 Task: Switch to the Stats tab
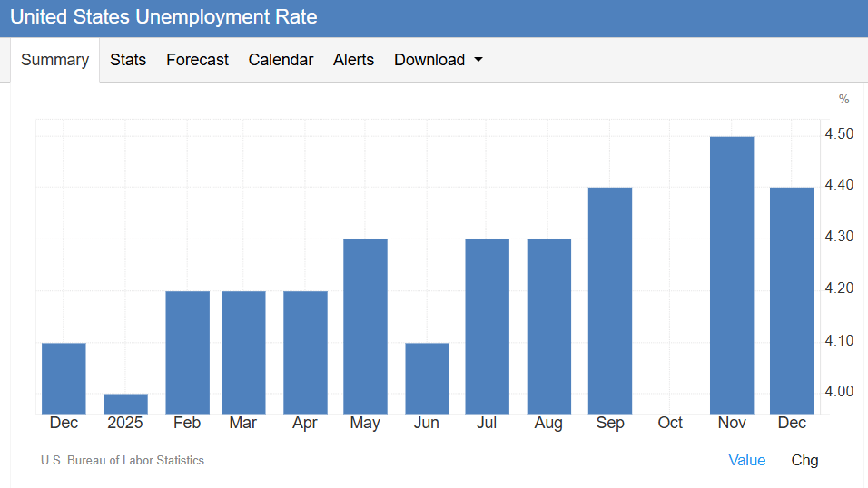pyautogui.click(x=128, y=60)
